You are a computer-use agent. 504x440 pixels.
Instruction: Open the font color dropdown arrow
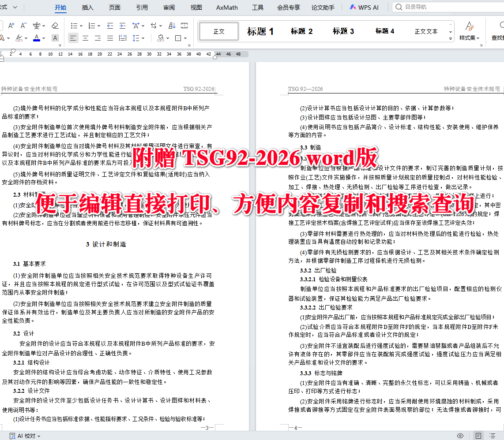click(x=44, y=37)
